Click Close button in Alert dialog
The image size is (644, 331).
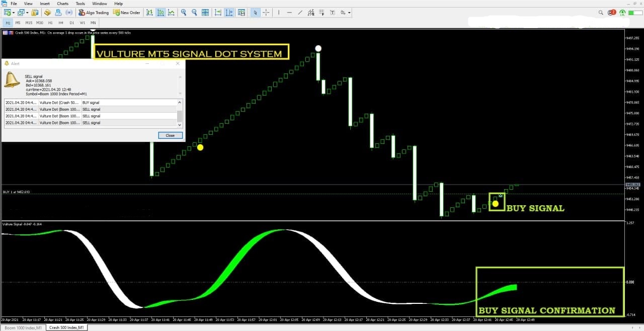click(x=170, y=135)
